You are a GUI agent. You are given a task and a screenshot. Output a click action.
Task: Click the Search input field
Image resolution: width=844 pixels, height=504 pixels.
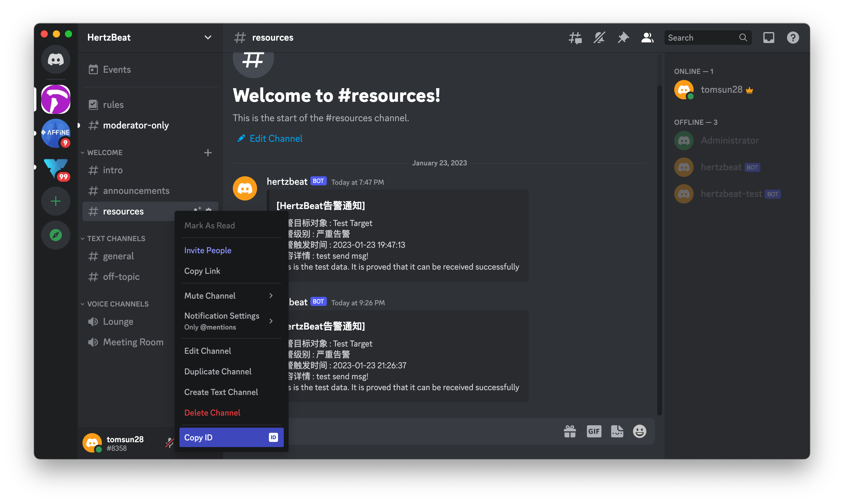(x=701, y=38)
